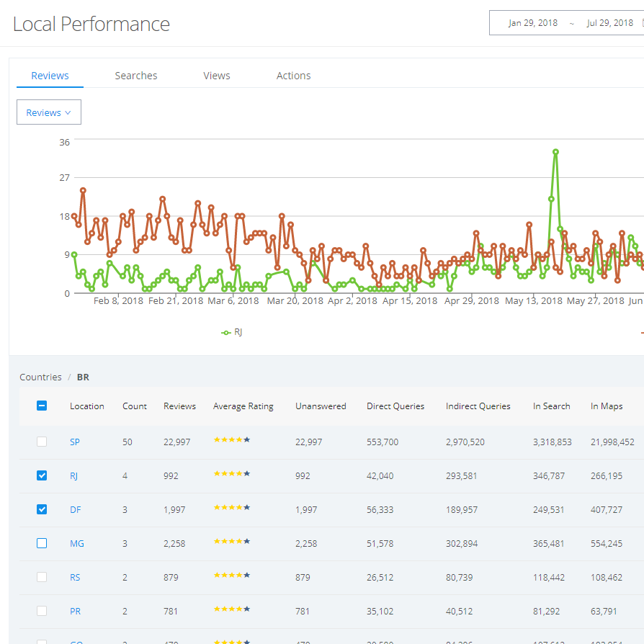Screen dimensions: 644x644
Task: Check the MG location checkbox
Action: [x=42, y=543]
